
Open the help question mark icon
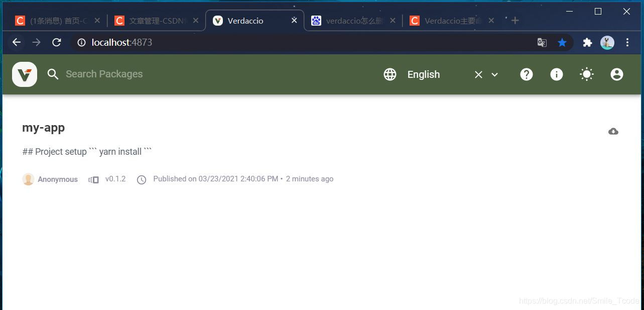tap(527, 74)
